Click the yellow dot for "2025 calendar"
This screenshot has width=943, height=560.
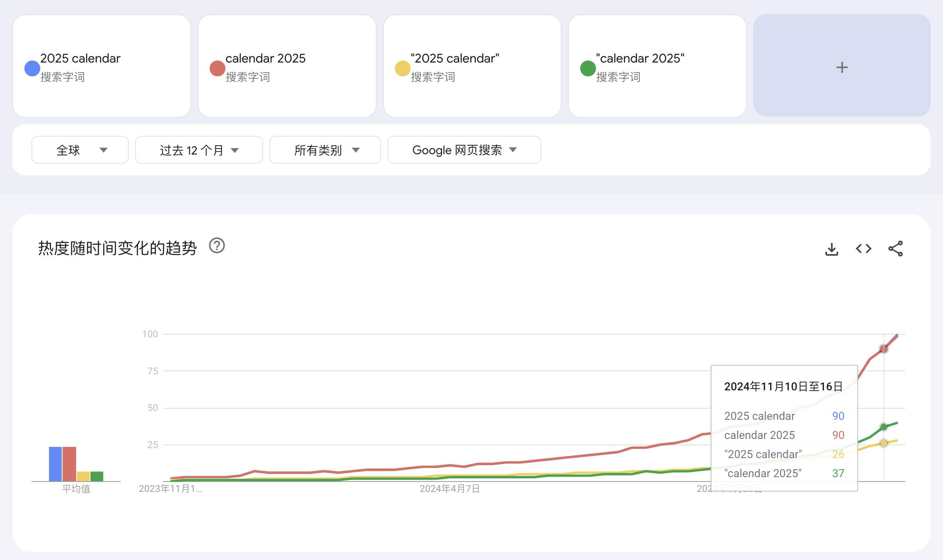click(403, 68)
